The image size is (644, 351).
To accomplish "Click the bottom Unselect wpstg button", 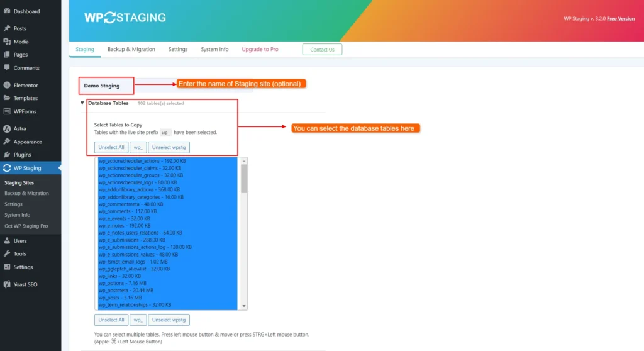I will 169,320.
